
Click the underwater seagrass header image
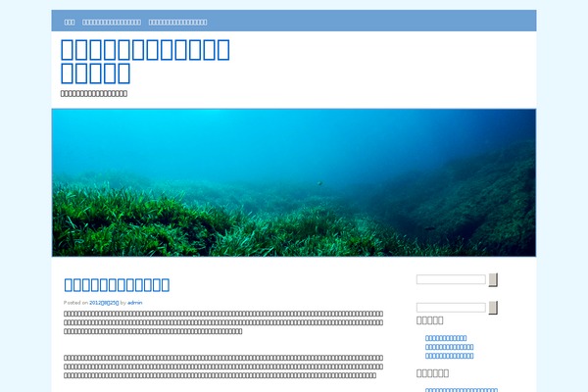click(294, 182)
